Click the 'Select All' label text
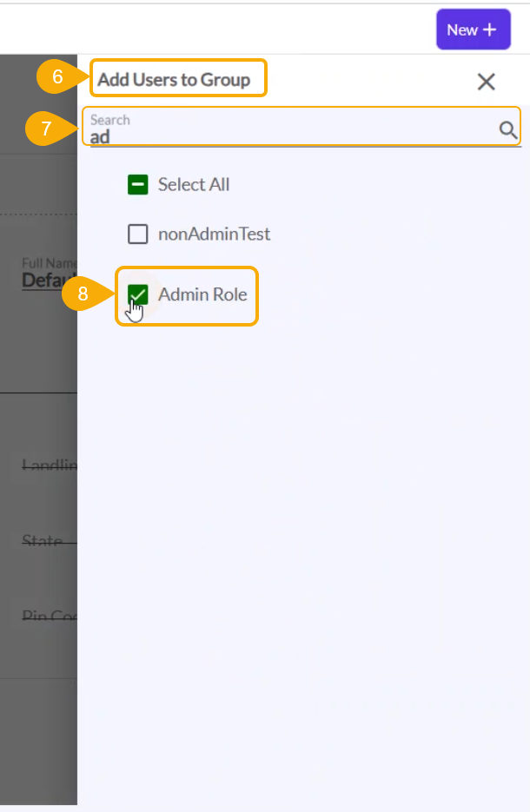The height and width of the screenshot is (812, 530). [194, 184]
